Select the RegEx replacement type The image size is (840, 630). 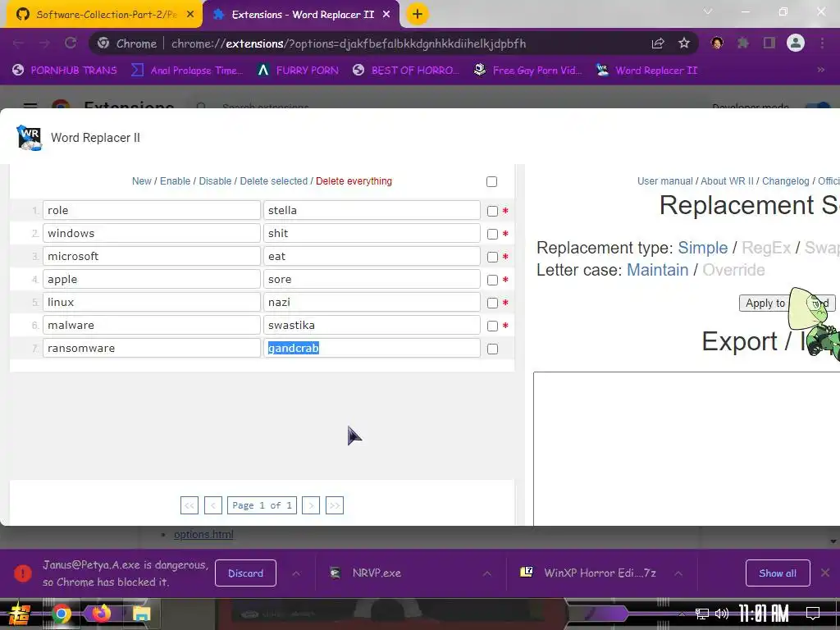click(766, 248)
